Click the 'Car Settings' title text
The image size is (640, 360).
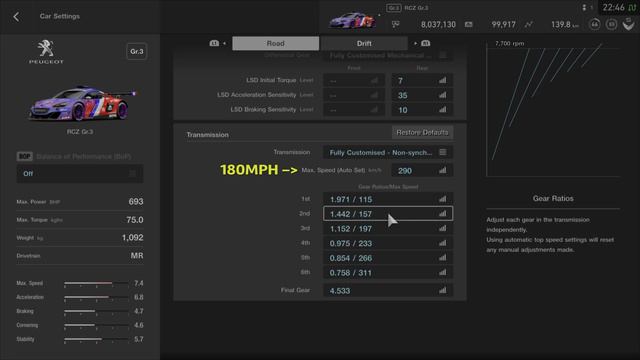[x=60, y=16]
